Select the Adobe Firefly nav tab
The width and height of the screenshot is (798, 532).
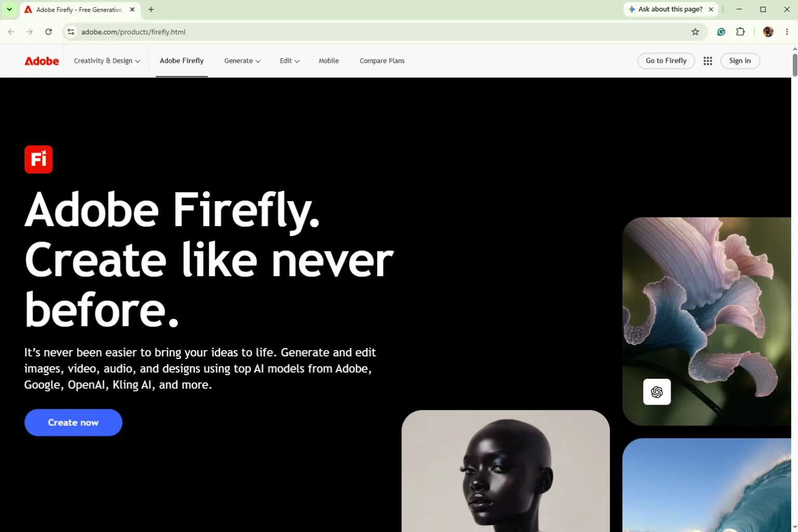[182, 61]
